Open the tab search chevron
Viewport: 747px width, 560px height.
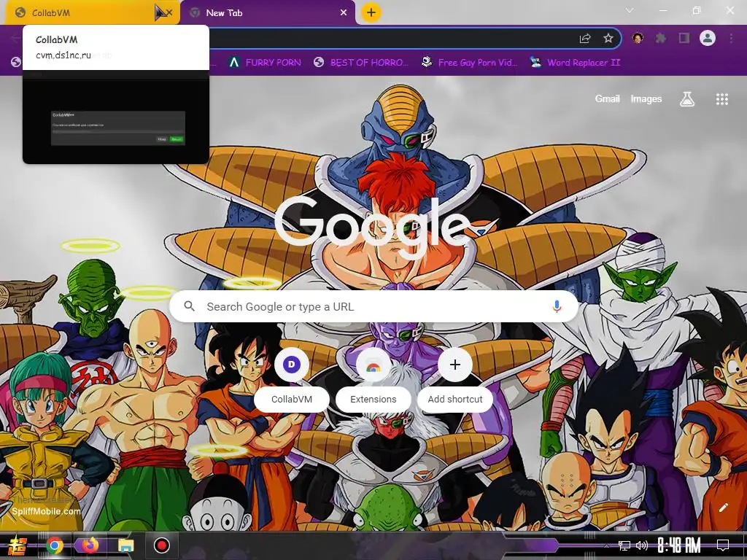[x=630, y=10]
